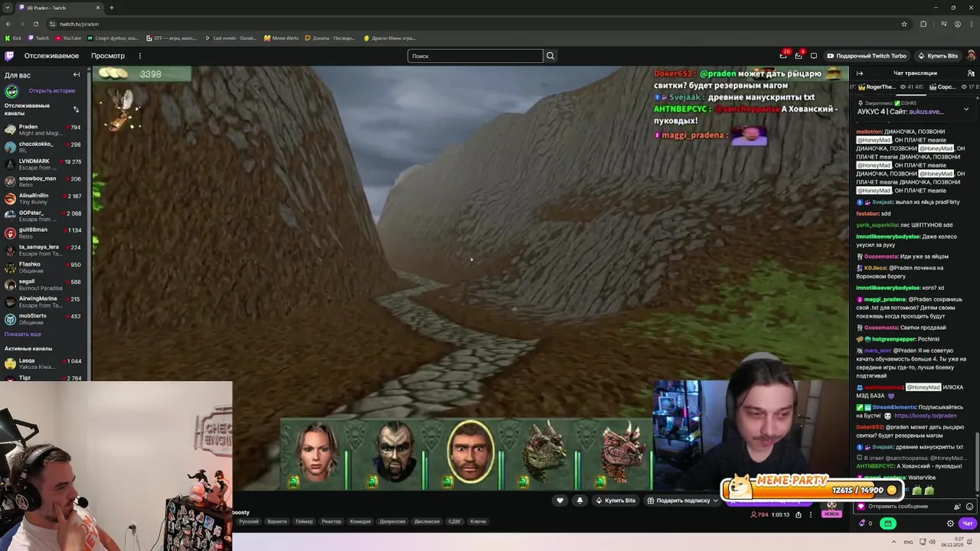Focus the Поиск search field
Screen dimensions: 980x551
pos(475,56)
